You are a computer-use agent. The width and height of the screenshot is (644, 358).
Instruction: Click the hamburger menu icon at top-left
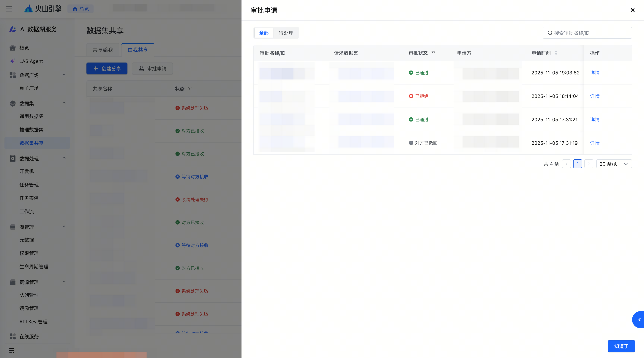[x=9, y=9]
